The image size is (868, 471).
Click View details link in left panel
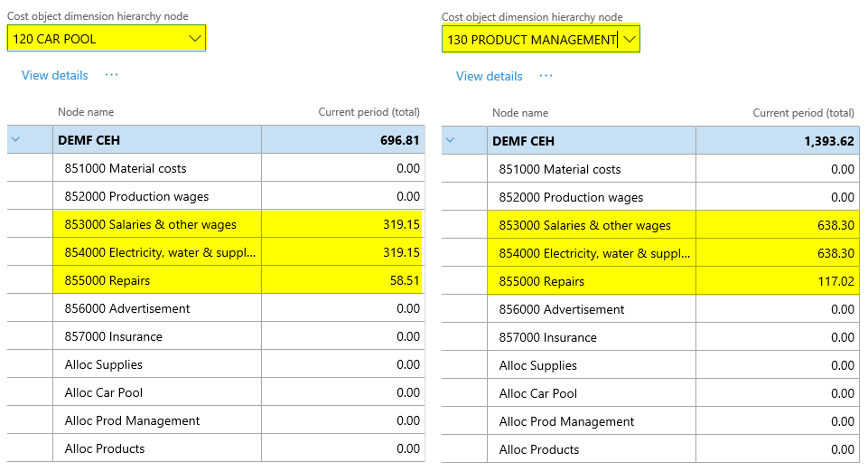click(55, 75)
